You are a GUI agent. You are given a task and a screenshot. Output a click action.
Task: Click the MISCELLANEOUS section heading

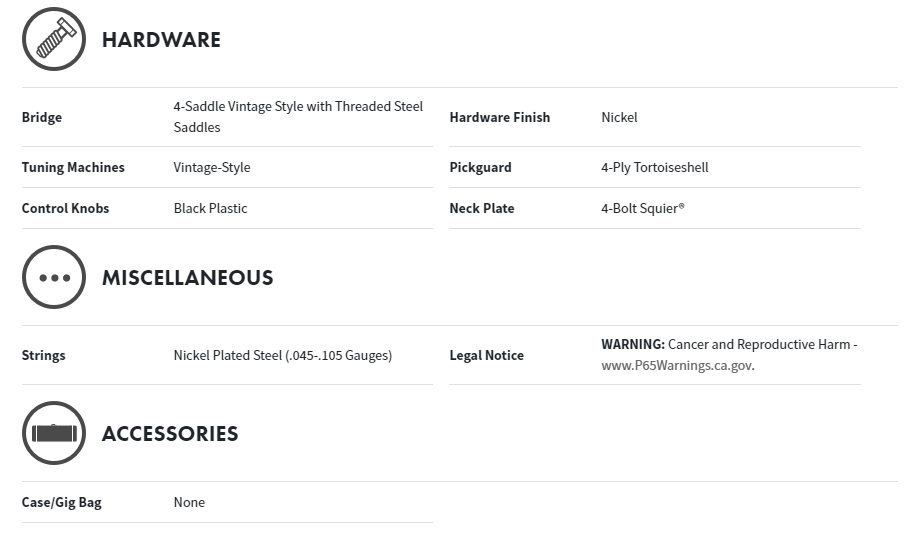coord(187,278)
